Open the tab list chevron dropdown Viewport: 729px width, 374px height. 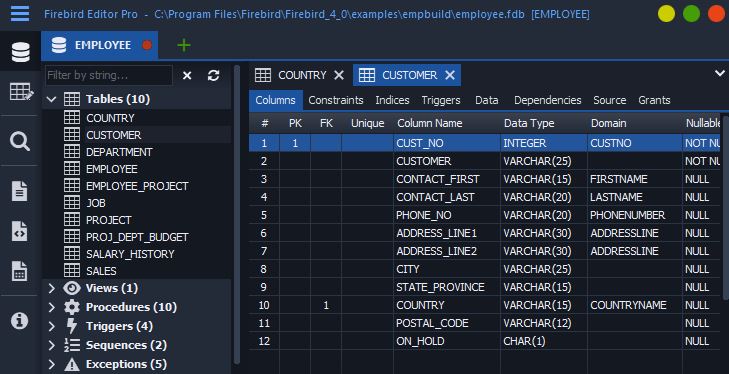click(720, 73)
